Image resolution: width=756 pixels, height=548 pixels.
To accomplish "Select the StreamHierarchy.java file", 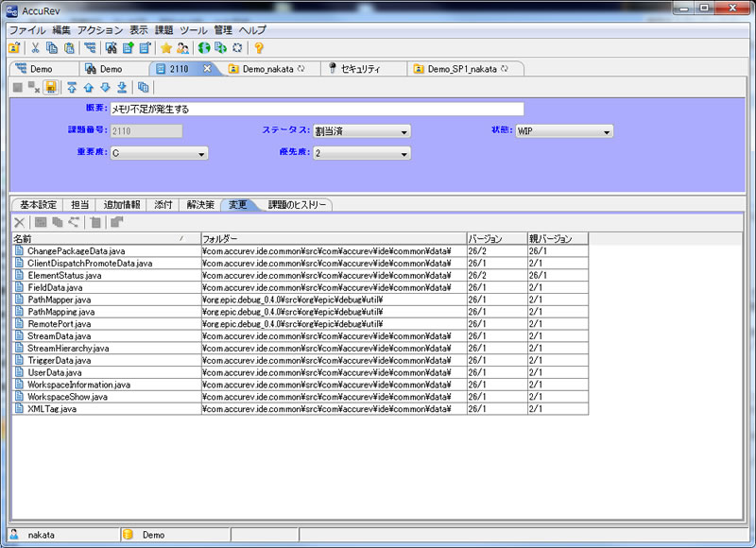I will click(x=68, y=348).
